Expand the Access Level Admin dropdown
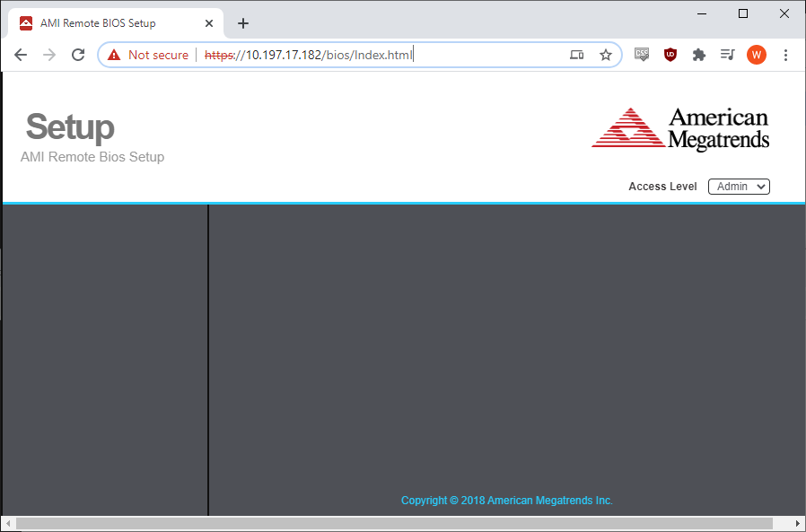This screenshot has height=532, width=806. (x=739, y=187)
